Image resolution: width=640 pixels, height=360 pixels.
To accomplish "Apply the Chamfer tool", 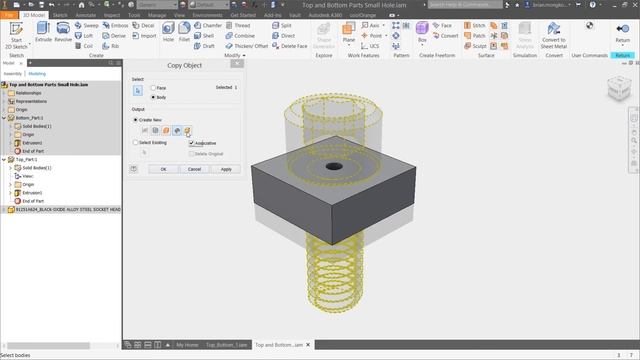I will pos(208,25).
